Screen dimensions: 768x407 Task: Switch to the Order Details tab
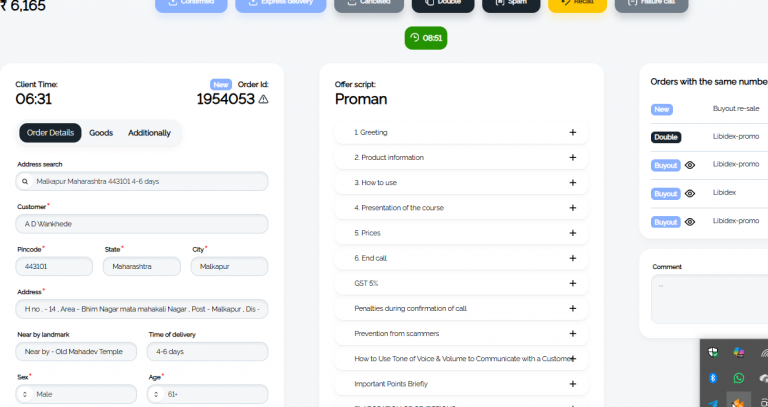pyautogui.click(x=50, y=133)
